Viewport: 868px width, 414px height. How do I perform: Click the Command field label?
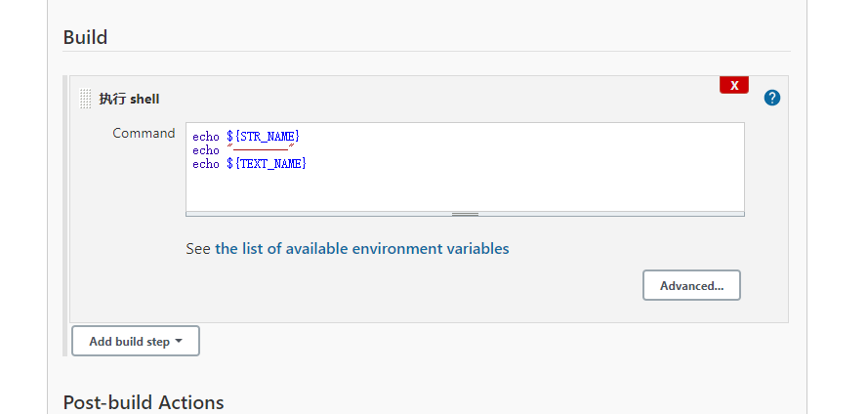(x=144, y=133)
